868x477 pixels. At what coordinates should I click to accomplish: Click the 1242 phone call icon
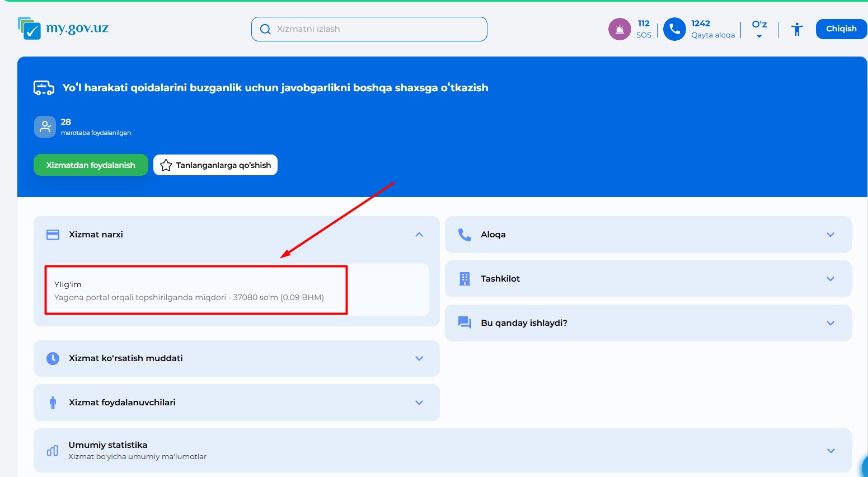[x=674, y=29]
